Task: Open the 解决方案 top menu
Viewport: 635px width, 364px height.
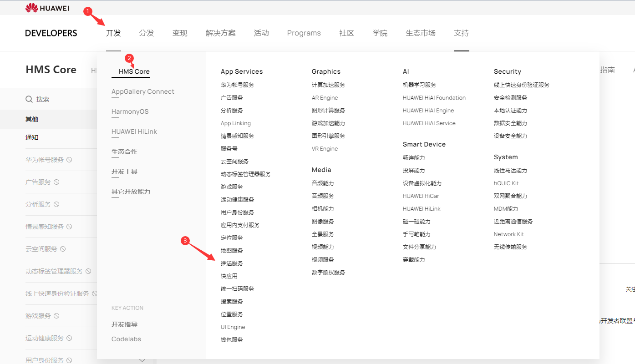Action: click(221, 33)
